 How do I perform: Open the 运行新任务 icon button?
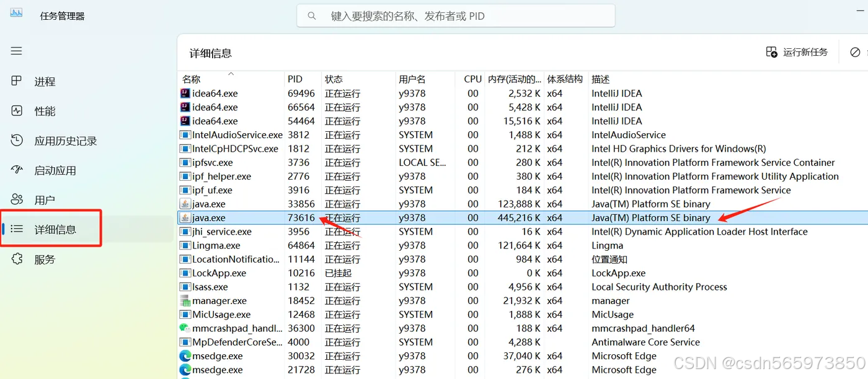point(772,52)
